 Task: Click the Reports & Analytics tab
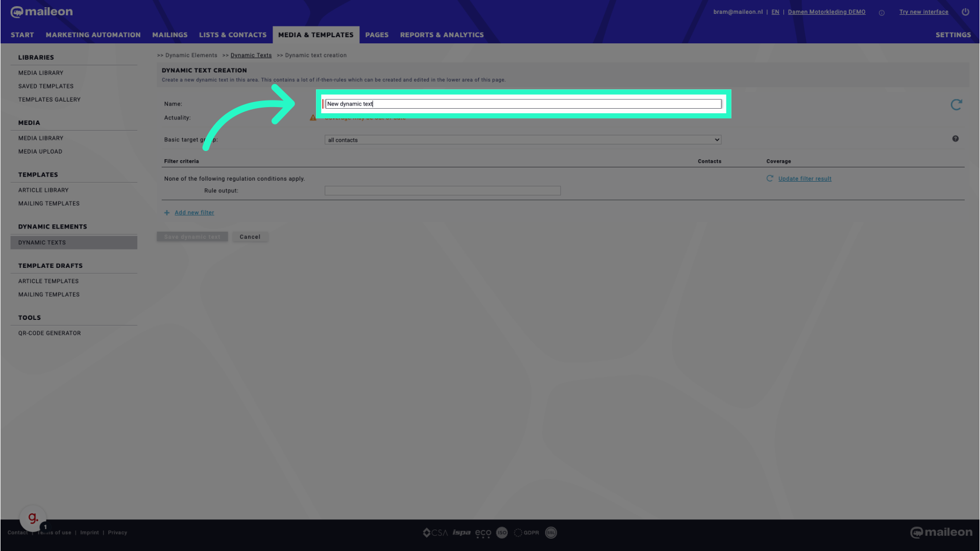pos(442,34)
